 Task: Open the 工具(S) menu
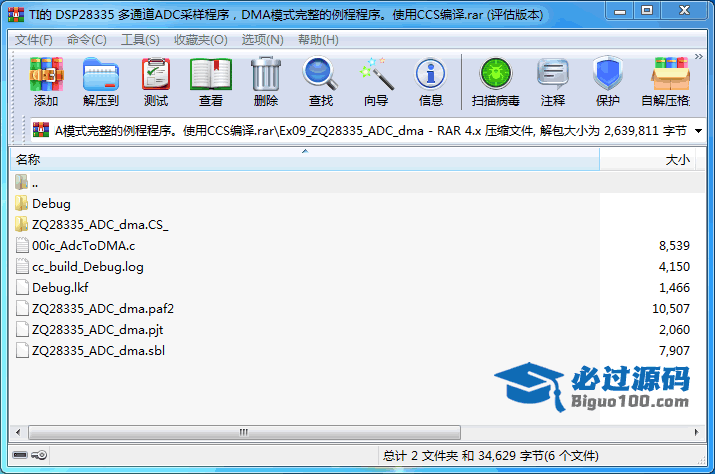tap(140, 40)
